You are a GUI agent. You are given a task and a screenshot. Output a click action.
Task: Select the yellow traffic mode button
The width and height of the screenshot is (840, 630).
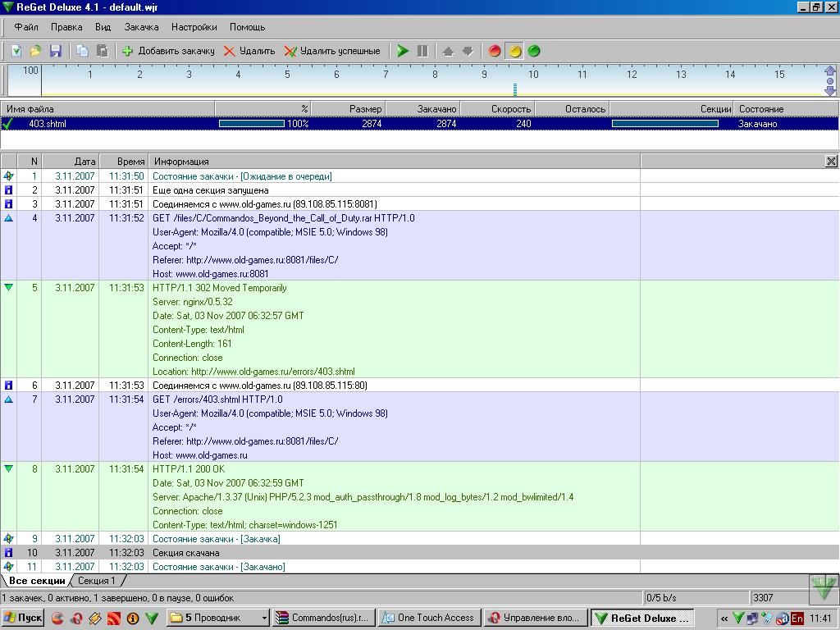point(514,51)
